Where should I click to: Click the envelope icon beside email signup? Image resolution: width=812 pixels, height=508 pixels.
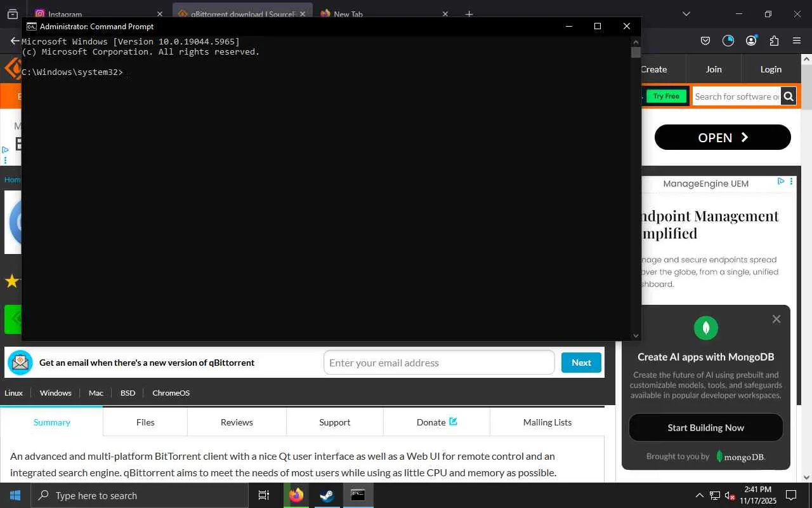(20, 363)
